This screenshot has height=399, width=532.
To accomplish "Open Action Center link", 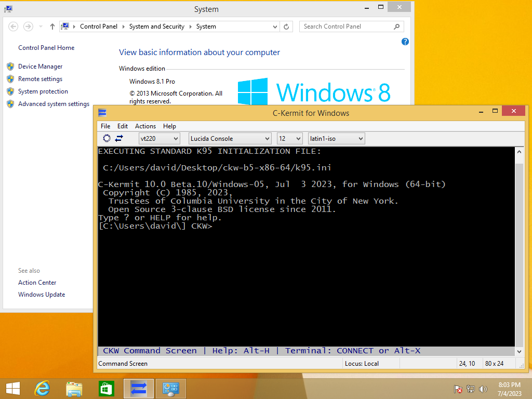I will pyautogui.click(x=37, y=283).
